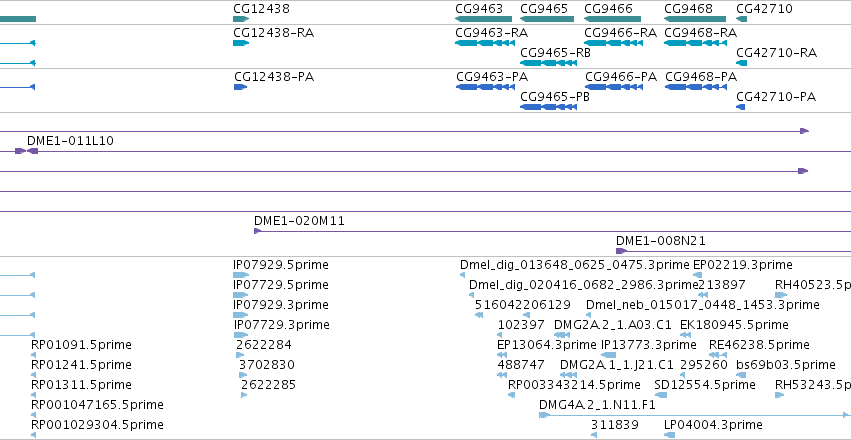Click EST feature 2622285

(244, 395)
